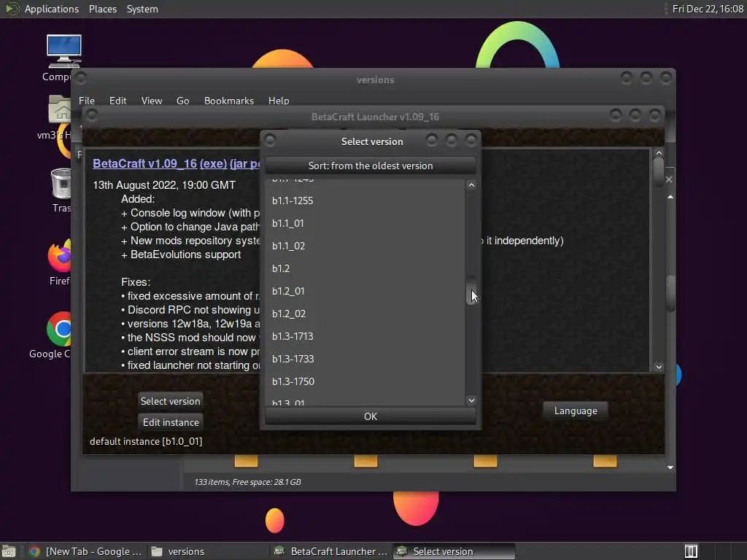Open View menu in versions window
Image resolution: width=747 pixels, height=560 pixels.
pyautogui.click(x=152, y=101)
